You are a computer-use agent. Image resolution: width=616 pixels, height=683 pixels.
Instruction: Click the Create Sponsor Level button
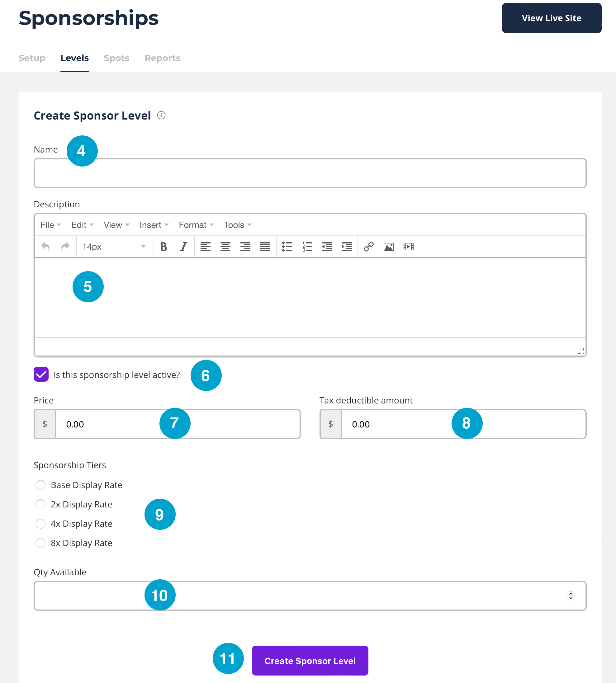310,660
